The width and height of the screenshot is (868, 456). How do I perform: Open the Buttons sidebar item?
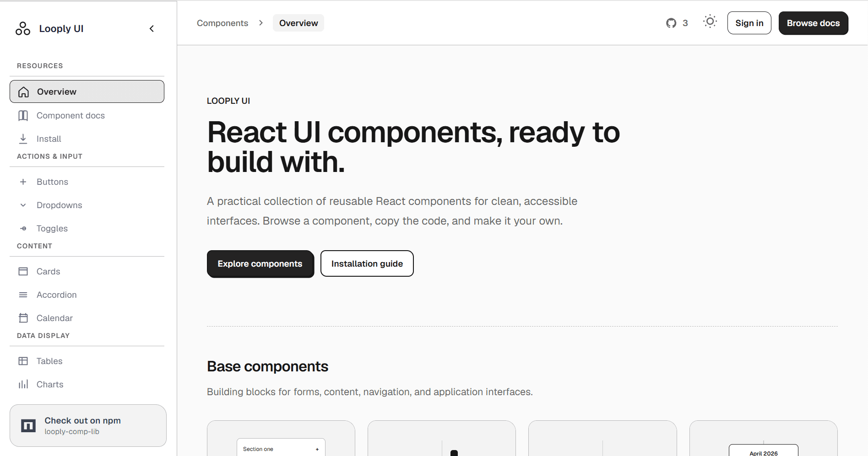[x=87, y=182]
